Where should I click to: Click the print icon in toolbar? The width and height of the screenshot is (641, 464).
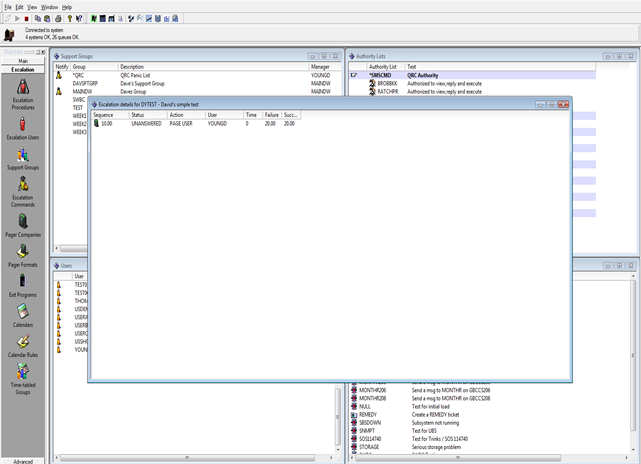[x=57, y=18]
